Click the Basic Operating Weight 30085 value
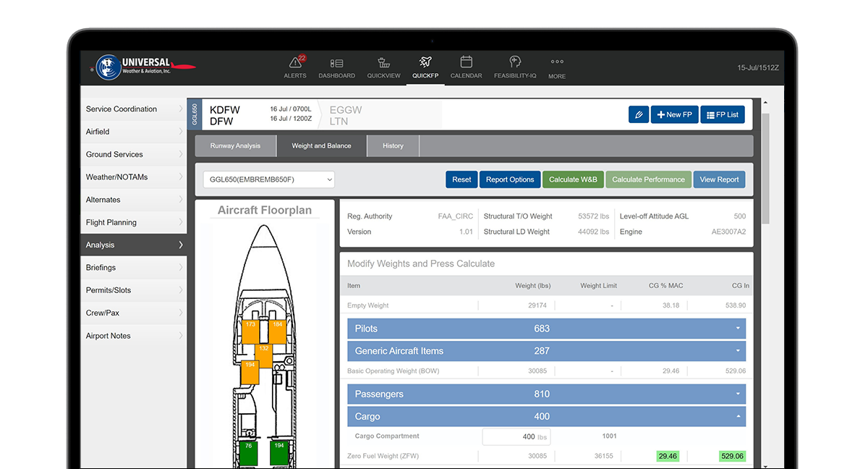This screenshot has height=469, width=868. pyautogui.click(x=537, y=371)
